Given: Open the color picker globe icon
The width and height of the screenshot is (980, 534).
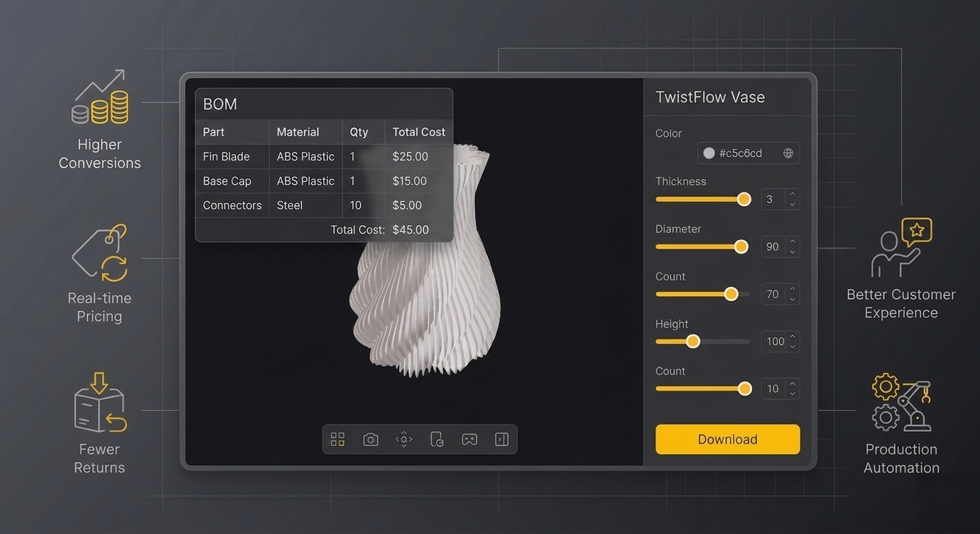Looking at the screenshot, I should click(x=788, y=153).
